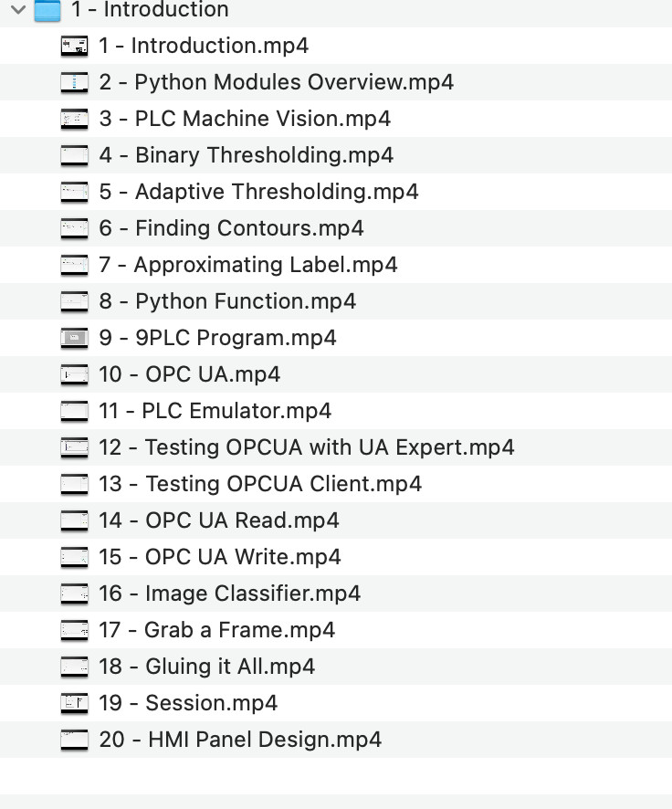The width and height of the screenshot is (672, 809).
Task: Click the PLC Emulator.mp4 file icon
Action: click(74, 411)
